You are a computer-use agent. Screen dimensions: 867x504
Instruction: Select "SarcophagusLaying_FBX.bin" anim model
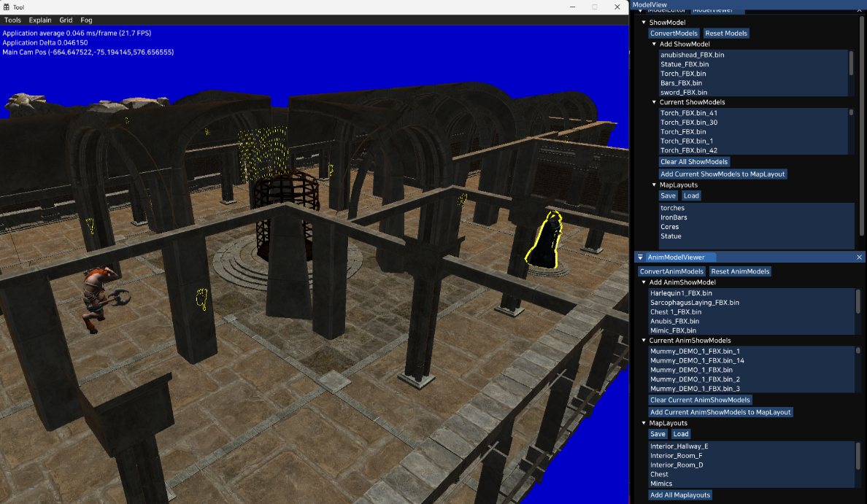click(752, 302)
